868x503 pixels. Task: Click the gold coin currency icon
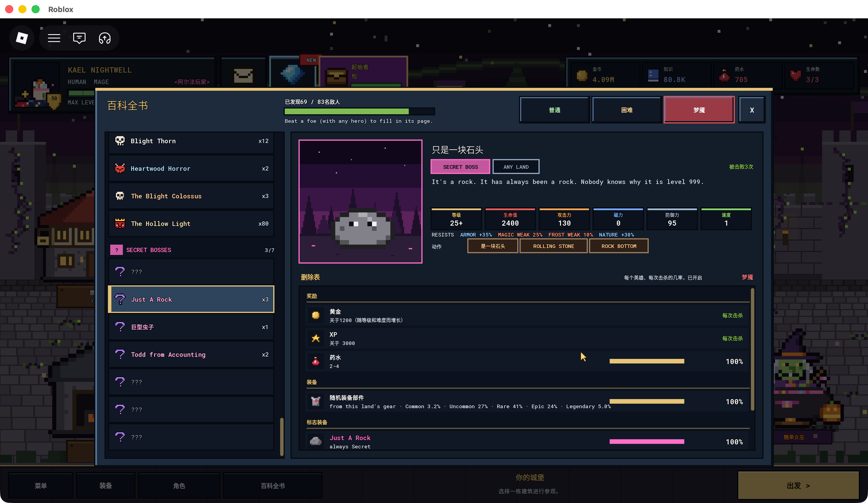click(582, 75)
